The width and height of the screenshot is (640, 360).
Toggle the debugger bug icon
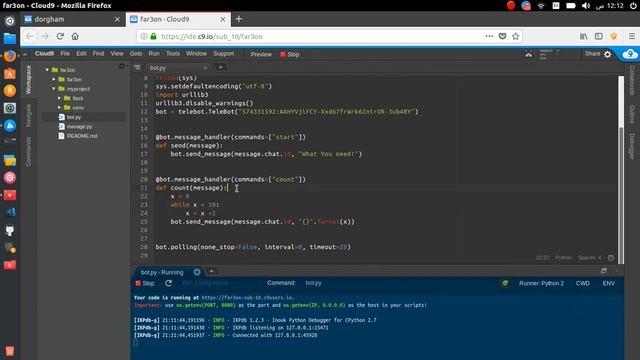505,283
